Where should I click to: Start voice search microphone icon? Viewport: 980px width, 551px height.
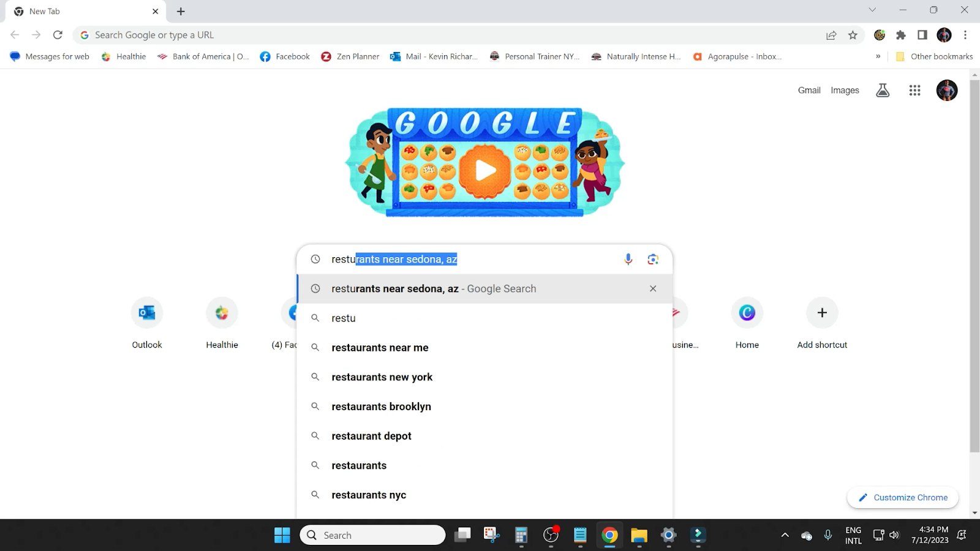point(628,260)
